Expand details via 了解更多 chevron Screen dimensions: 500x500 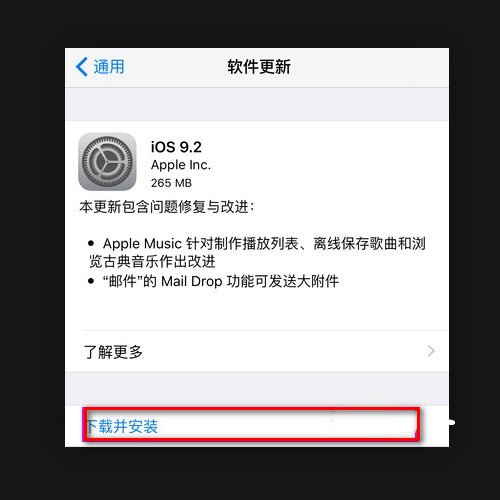pyautogui.click(x=431, y=351)
